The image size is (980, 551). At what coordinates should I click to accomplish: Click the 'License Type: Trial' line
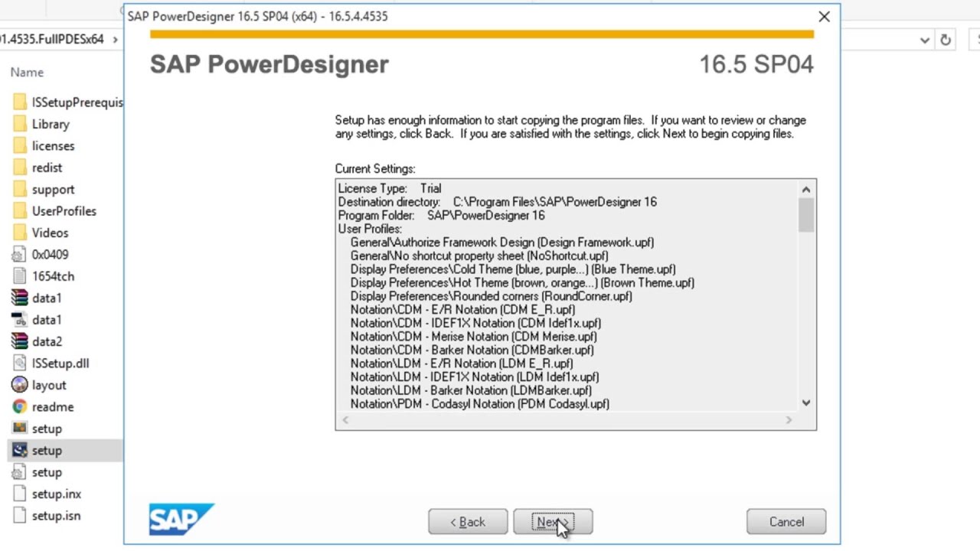(x=390, y=188)
